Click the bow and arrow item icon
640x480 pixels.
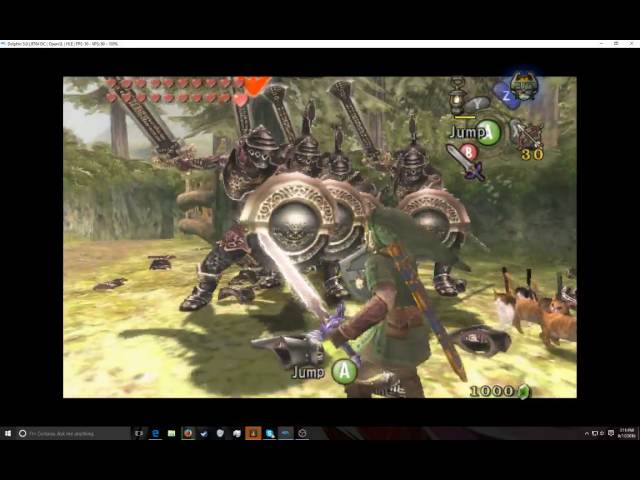pos(527,134)
